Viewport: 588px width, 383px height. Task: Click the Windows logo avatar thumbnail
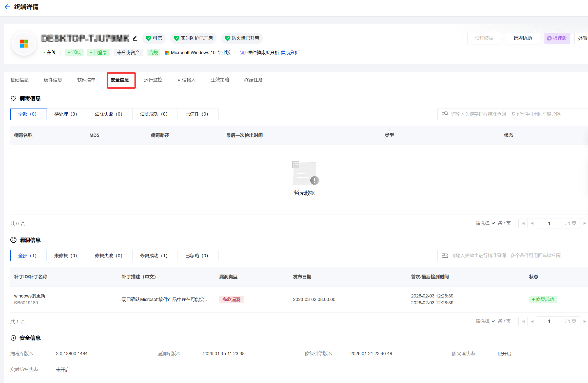point(24,44)
